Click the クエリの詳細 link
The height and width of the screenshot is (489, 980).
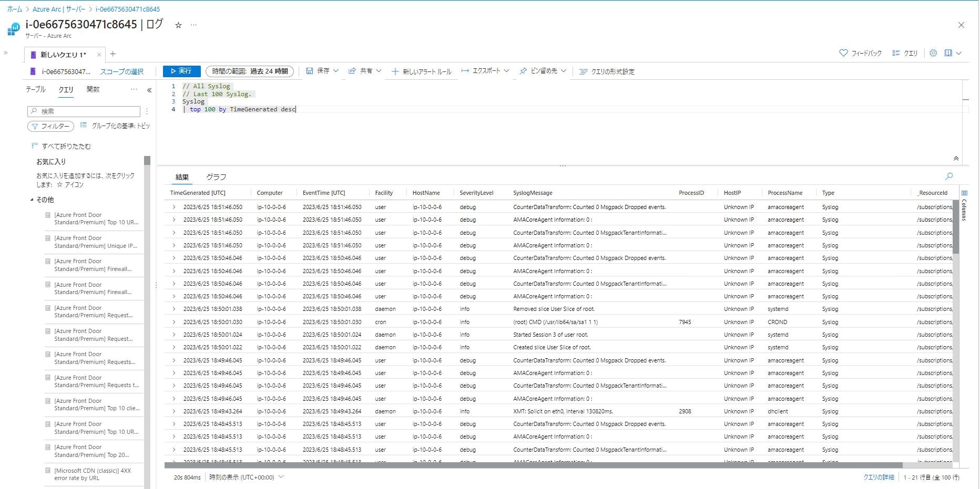point(879,477)
